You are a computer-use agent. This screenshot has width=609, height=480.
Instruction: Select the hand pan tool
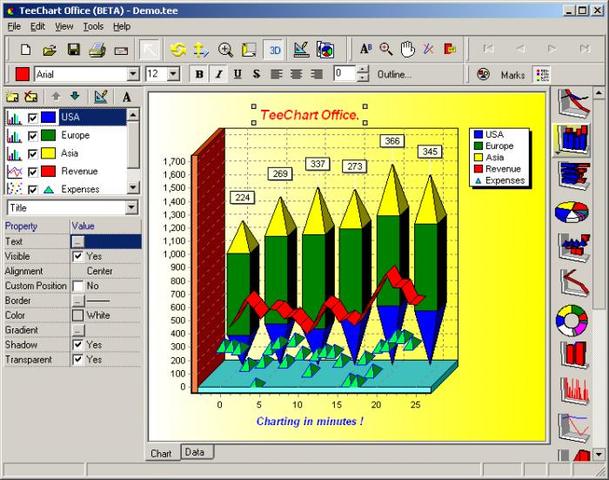point(407,49)
